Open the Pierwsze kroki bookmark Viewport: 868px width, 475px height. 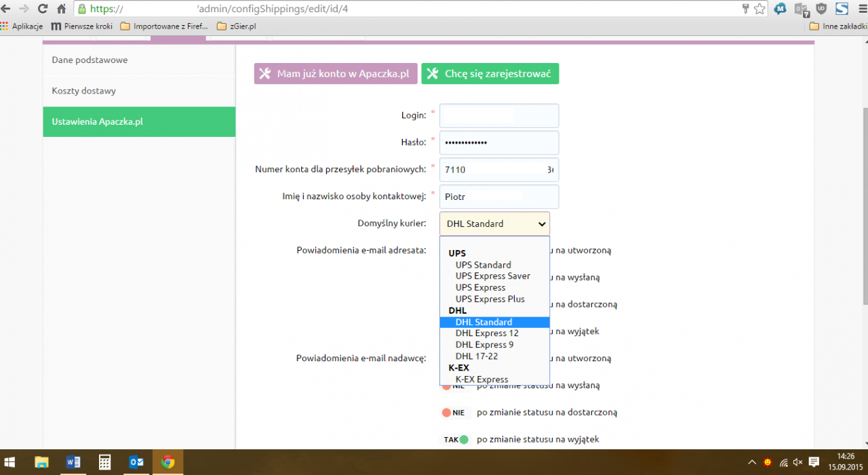coord(82,26)
